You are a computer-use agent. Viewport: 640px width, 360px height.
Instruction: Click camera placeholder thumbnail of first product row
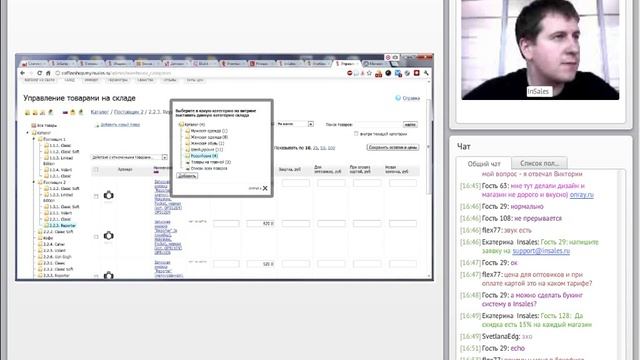(x=108, y=196)
